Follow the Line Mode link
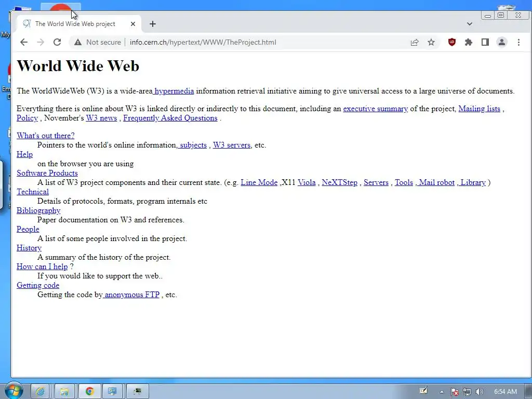The height and width of the screenshot is (399, 532). pos(259,182)
